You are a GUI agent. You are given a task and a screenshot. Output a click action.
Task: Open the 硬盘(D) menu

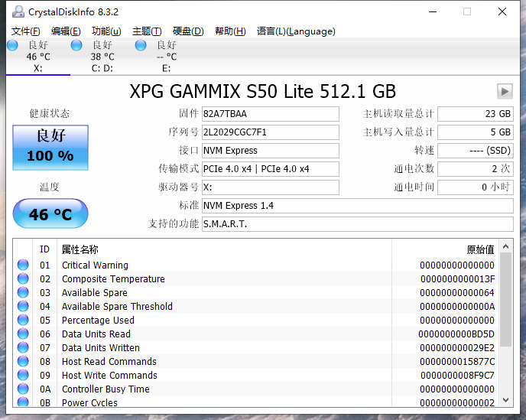[188, 31]
